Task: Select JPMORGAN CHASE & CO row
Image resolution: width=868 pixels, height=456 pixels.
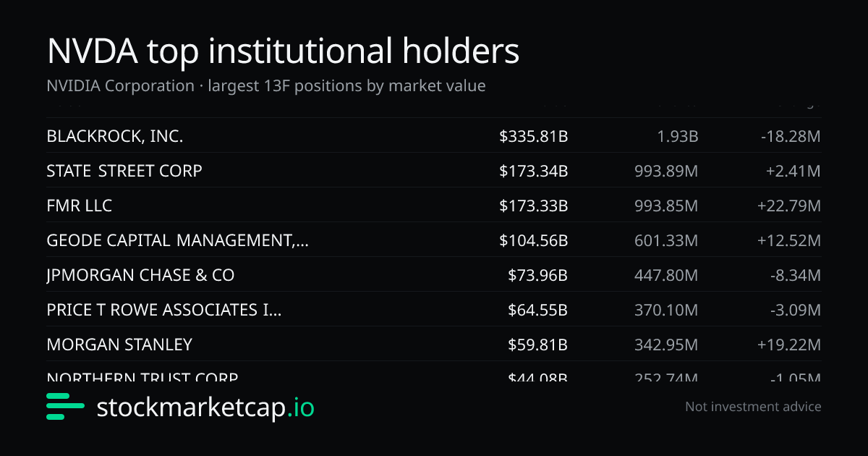Action: coord(434,274)
